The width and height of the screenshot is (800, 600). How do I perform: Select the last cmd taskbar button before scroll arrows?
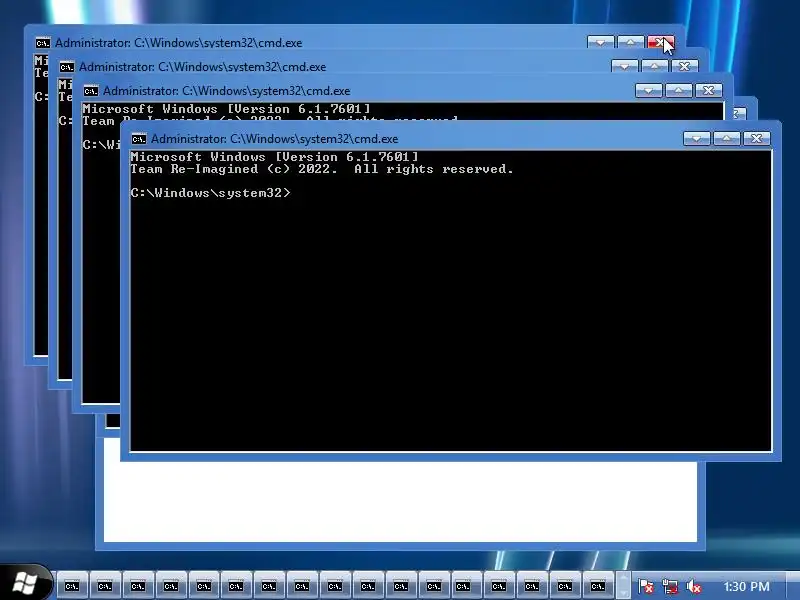coord(597,586)
